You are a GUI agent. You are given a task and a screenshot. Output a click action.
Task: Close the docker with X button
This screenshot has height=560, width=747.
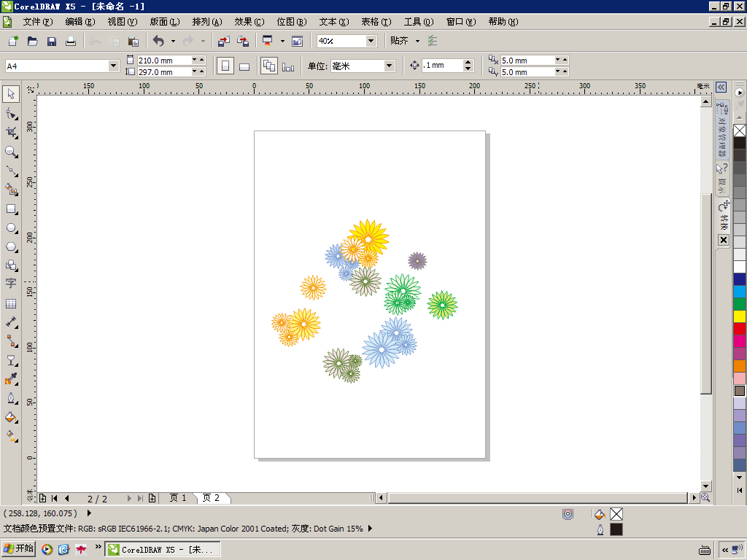pos(723,239)
